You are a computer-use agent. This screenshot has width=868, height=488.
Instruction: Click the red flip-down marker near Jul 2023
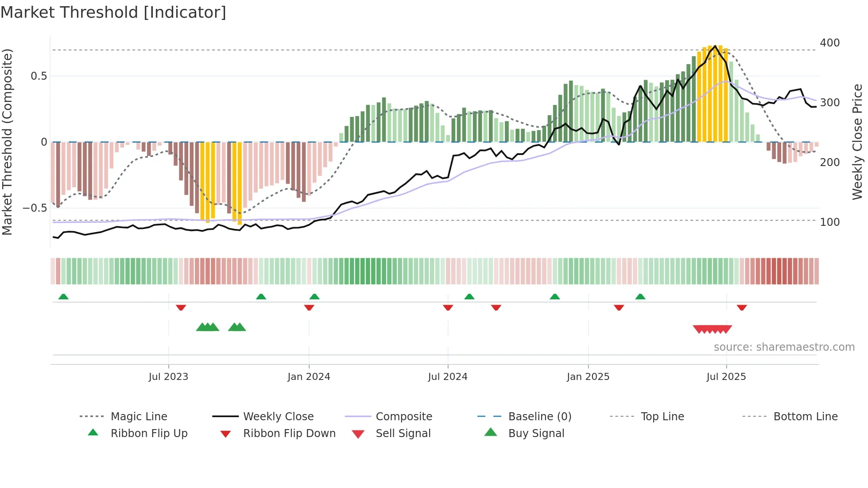coord(181,307)
